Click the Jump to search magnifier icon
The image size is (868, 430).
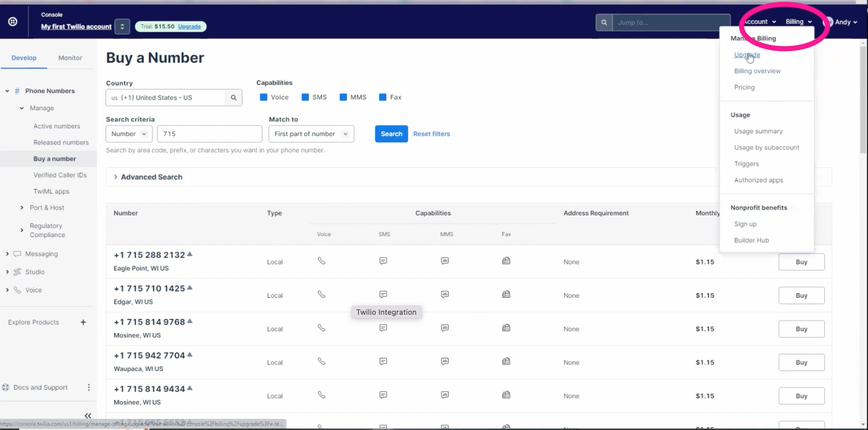point(604,23)
